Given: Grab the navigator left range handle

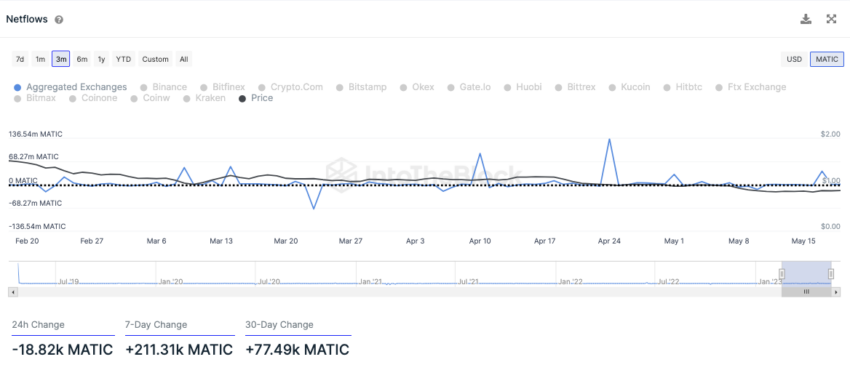Looking at the screenshot, I should click(x=782, y=273).
